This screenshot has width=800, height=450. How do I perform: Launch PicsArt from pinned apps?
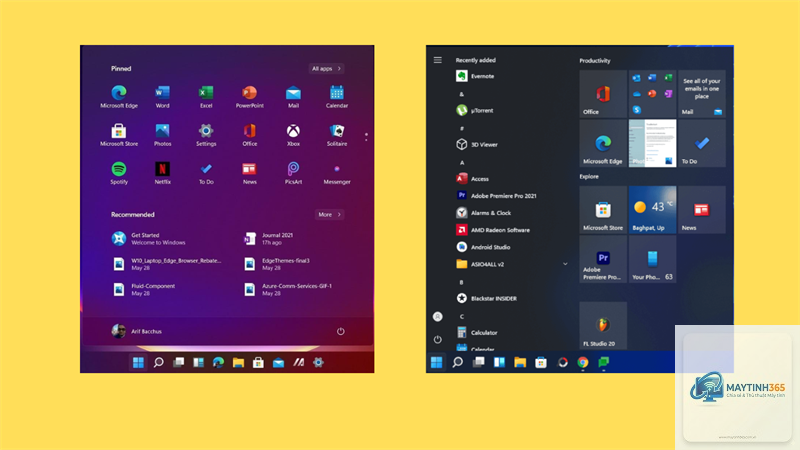coord(293,173)
